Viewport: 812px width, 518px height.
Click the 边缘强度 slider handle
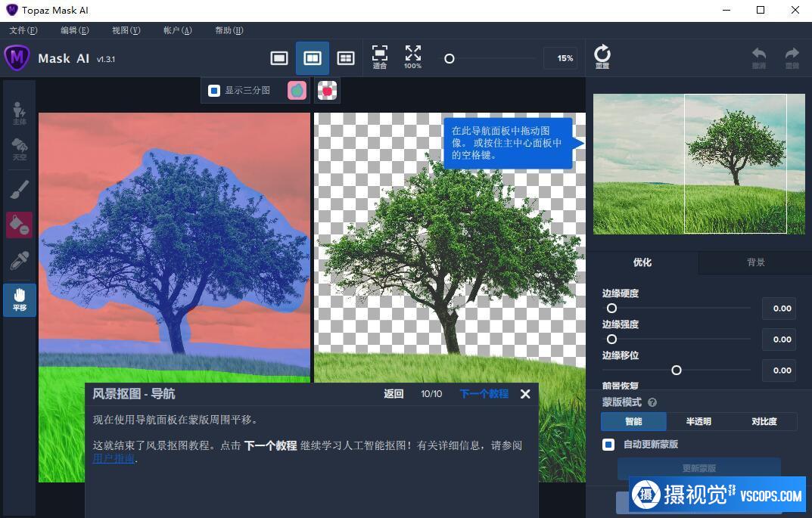[611, 339]
